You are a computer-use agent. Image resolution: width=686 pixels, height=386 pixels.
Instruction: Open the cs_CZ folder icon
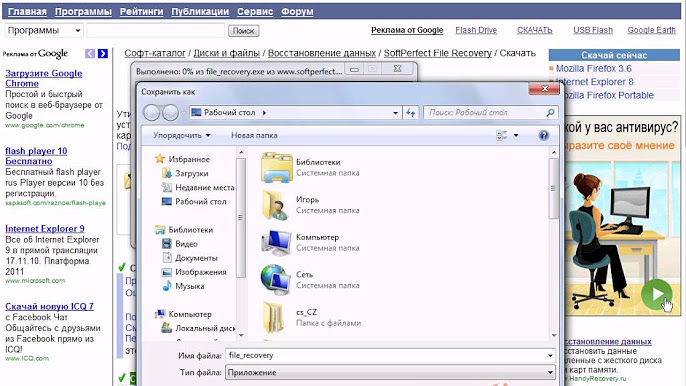tap(273, 317)
